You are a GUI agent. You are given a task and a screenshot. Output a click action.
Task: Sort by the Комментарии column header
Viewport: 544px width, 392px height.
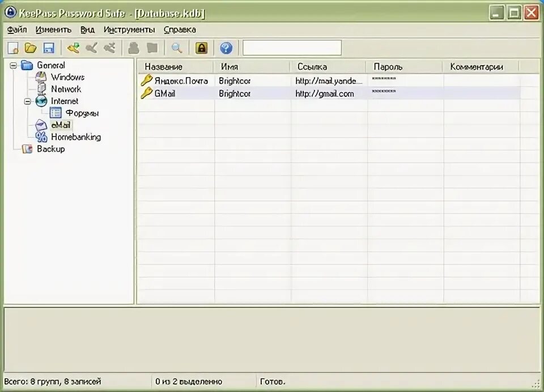point(481,67)
